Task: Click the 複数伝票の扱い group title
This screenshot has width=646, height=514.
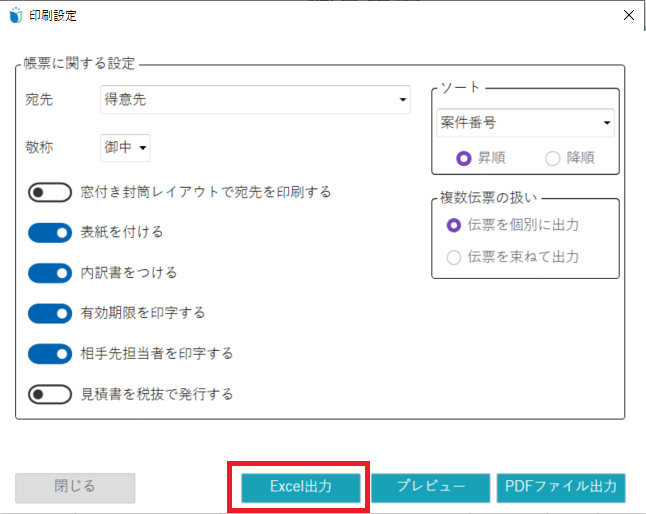Action: 489,198
